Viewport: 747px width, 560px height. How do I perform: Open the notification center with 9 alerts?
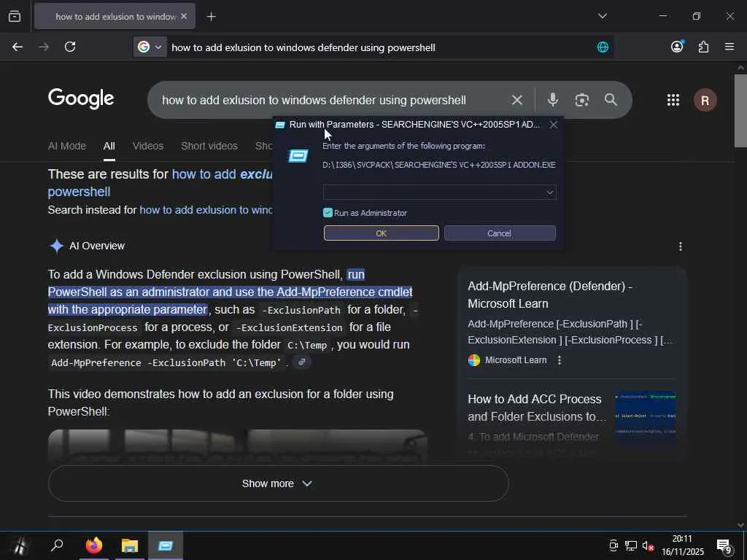(724, 546)
